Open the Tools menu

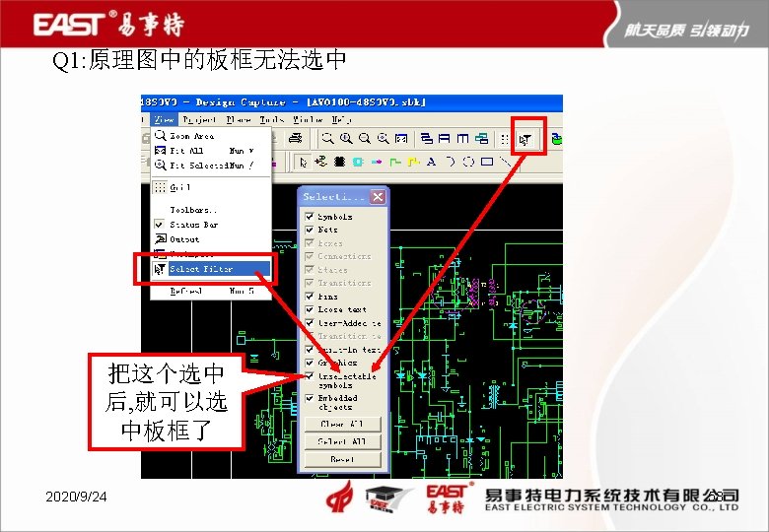pyautogui.click(x=271, y=119)
